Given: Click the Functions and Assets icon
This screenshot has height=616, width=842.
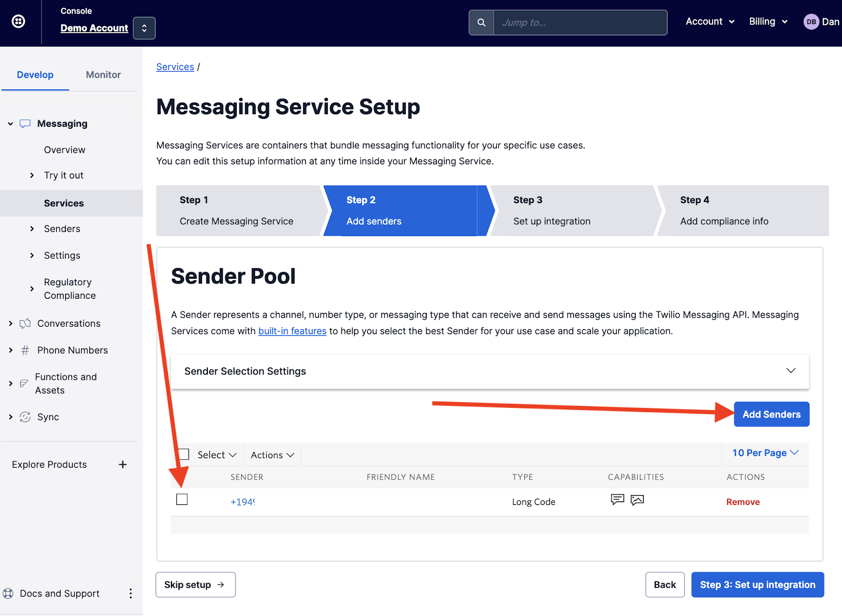Looking at the screenshot, I should click(x=24, y=383).
